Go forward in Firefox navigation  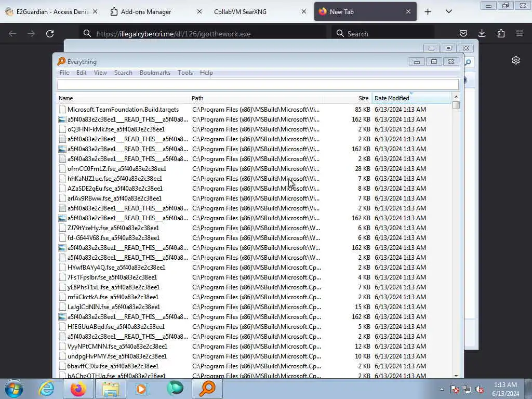(31, 34)
